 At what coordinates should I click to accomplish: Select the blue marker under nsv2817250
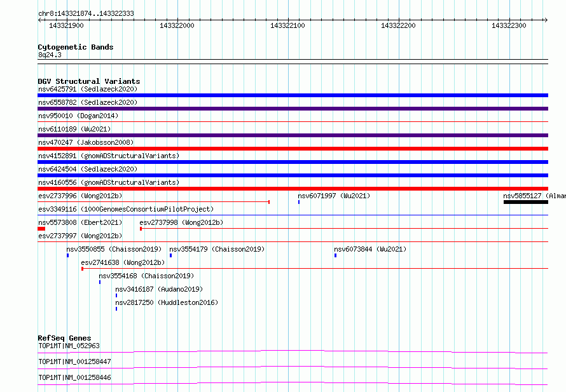tap(116, 309)
